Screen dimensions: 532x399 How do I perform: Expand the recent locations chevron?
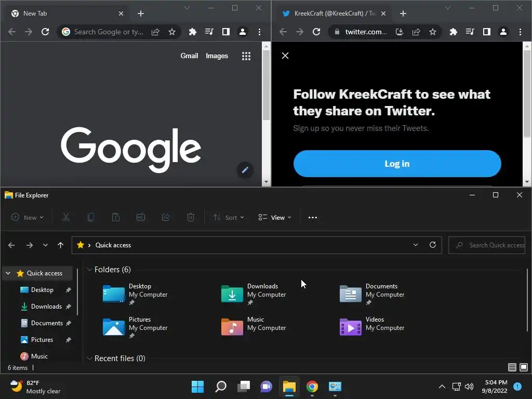pos(45,245)
